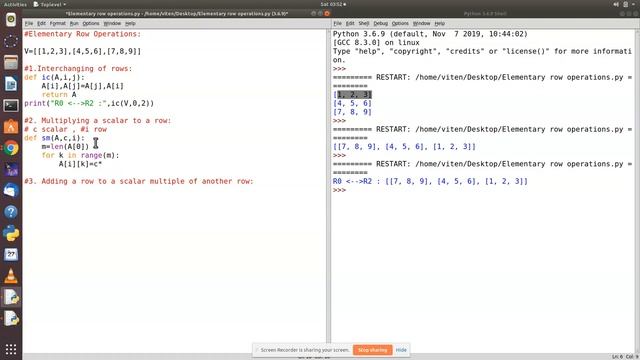Click the 'Python 3.6.9 (default...' banner line
This screenshot has height=360, width=640.
point(430,34)
